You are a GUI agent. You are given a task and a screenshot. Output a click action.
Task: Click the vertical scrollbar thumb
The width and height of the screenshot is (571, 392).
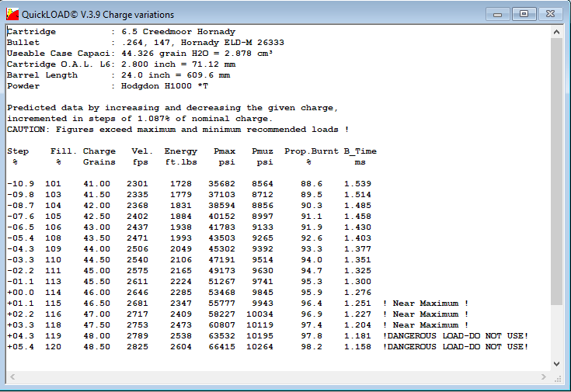(556, 171)
